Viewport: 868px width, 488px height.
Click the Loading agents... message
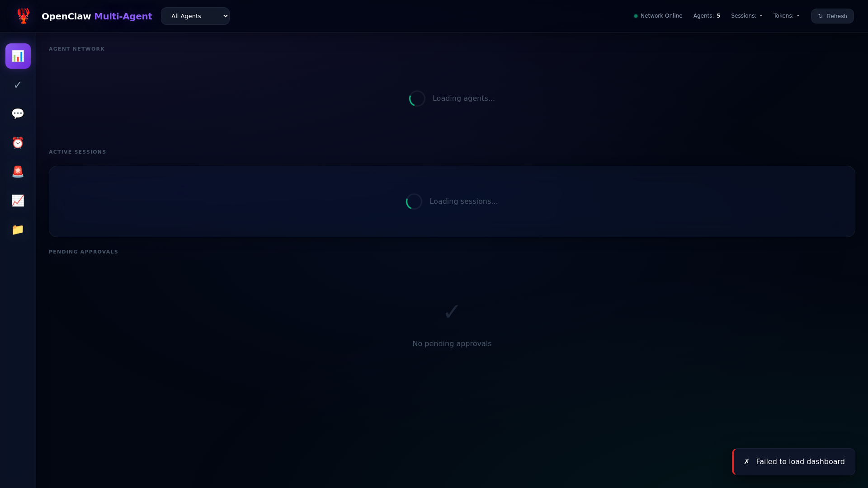[x=464, y=99]
